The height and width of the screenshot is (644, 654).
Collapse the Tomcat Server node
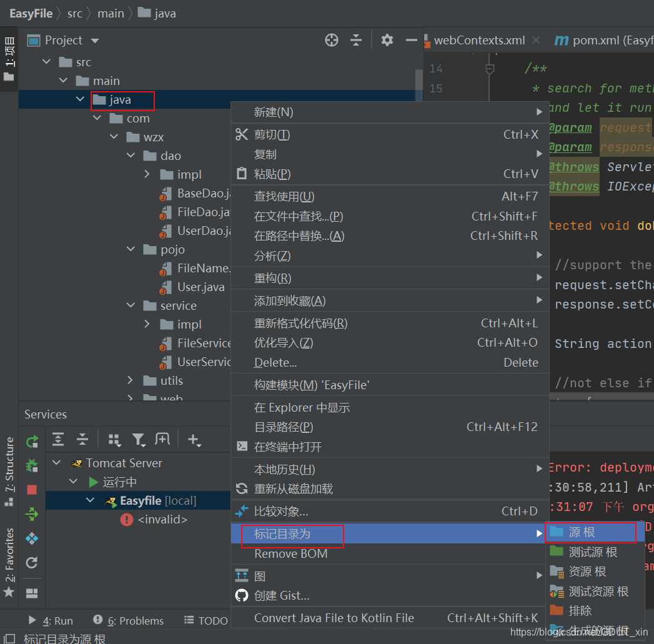pyautogui.click(x=57, y=463)
